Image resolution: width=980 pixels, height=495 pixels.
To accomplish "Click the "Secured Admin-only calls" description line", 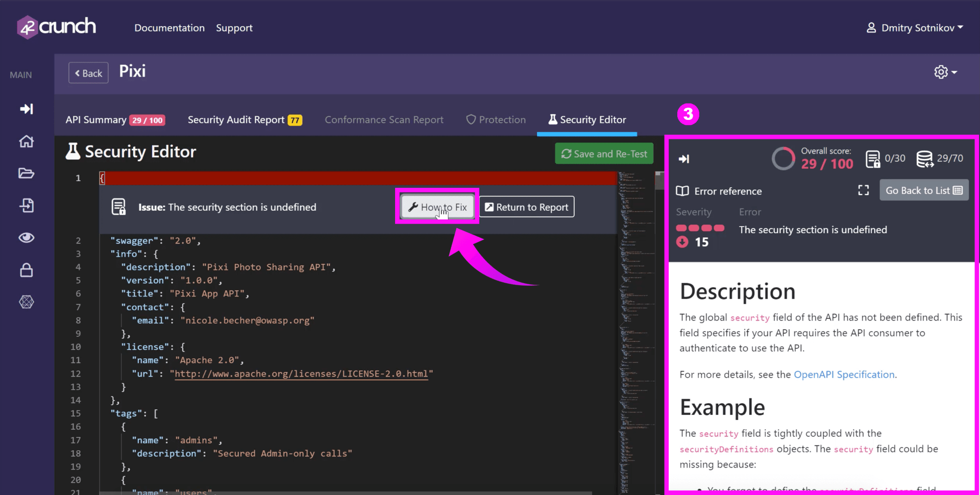I will click(x=242, y=453).
